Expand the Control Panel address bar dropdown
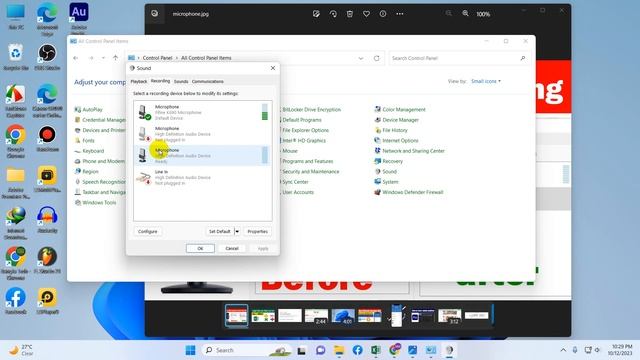The image size is (640, 360). click(361, 58)
